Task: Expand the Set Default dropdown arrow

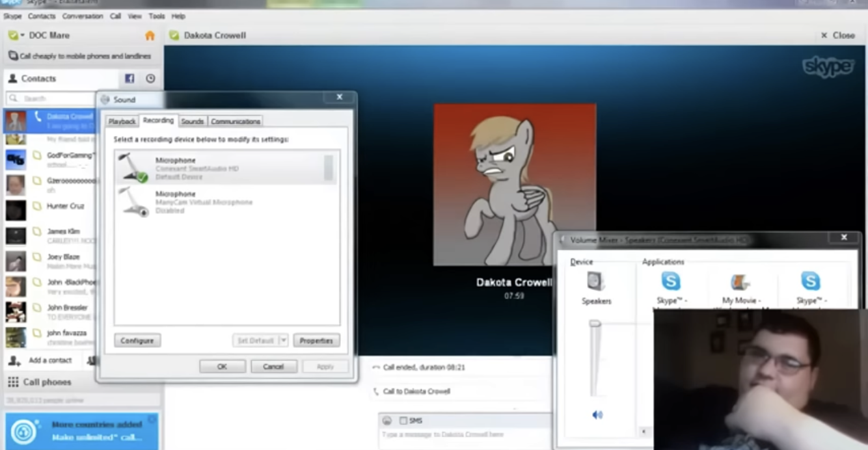Action: click(x=283, y=341)
